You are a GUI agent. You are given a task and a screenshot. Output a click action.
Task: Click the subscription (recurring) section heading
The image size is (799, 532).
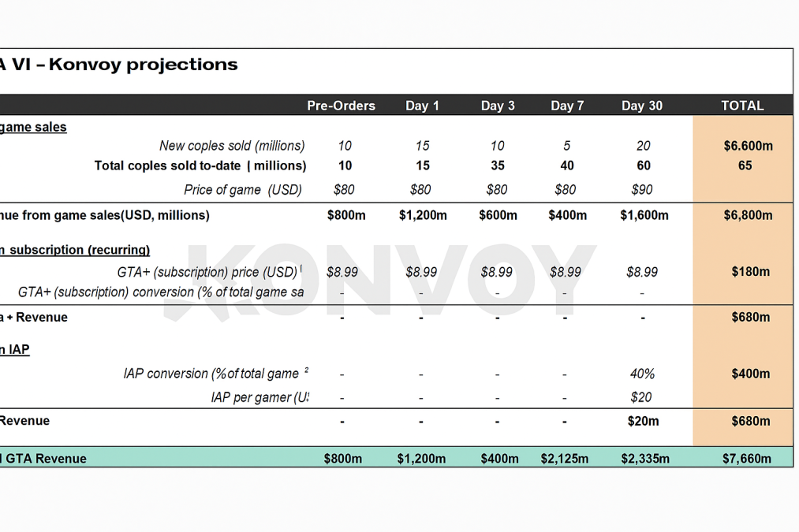[x=75, y=250]
